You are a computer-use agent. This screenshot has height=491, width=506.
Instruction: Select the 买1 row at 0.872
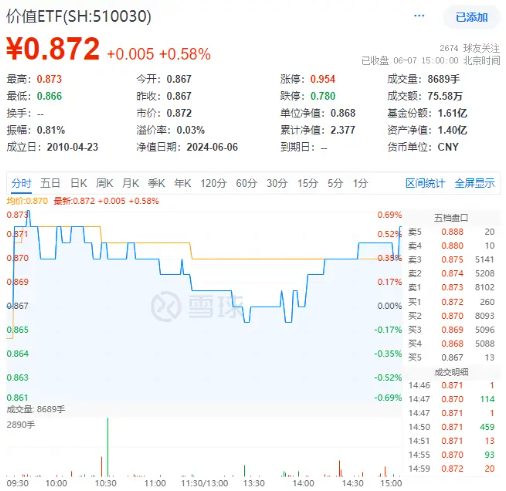(x=451, y=302)
